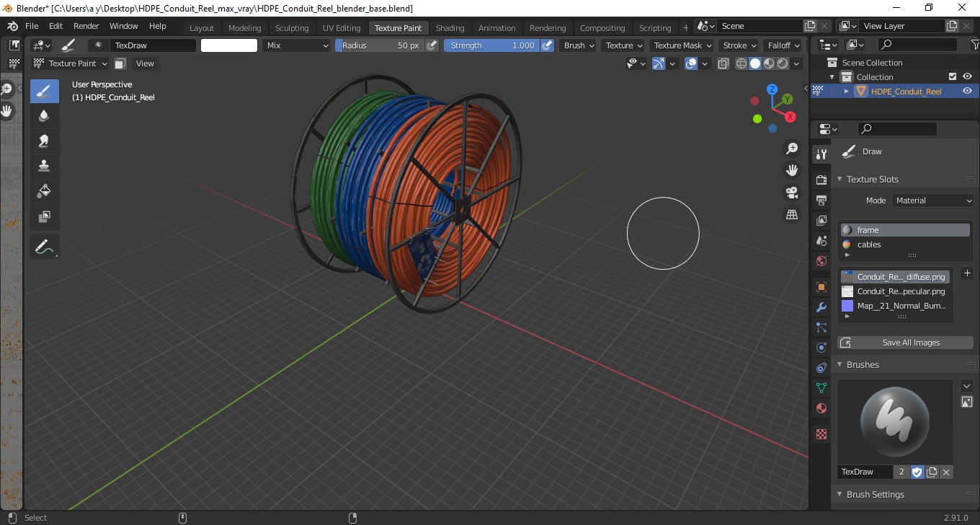
Task: Open the Render menu
Action: (x=86, y=26)
